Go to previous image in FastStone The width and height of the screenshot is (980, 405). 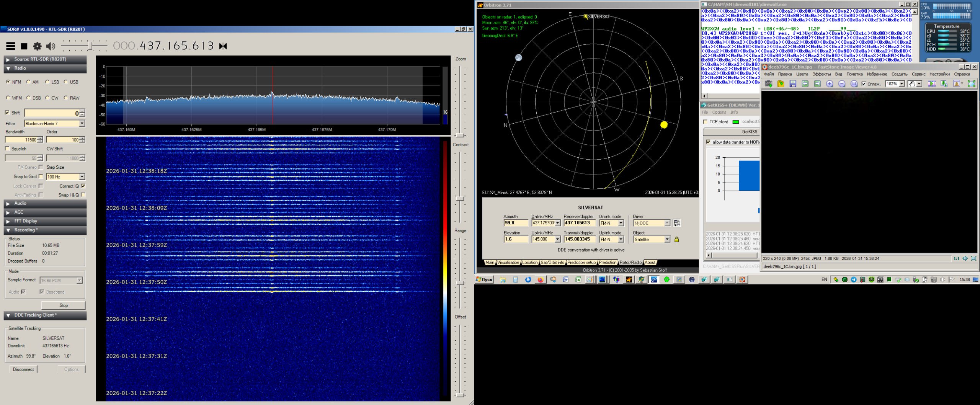tap(805, 84)
